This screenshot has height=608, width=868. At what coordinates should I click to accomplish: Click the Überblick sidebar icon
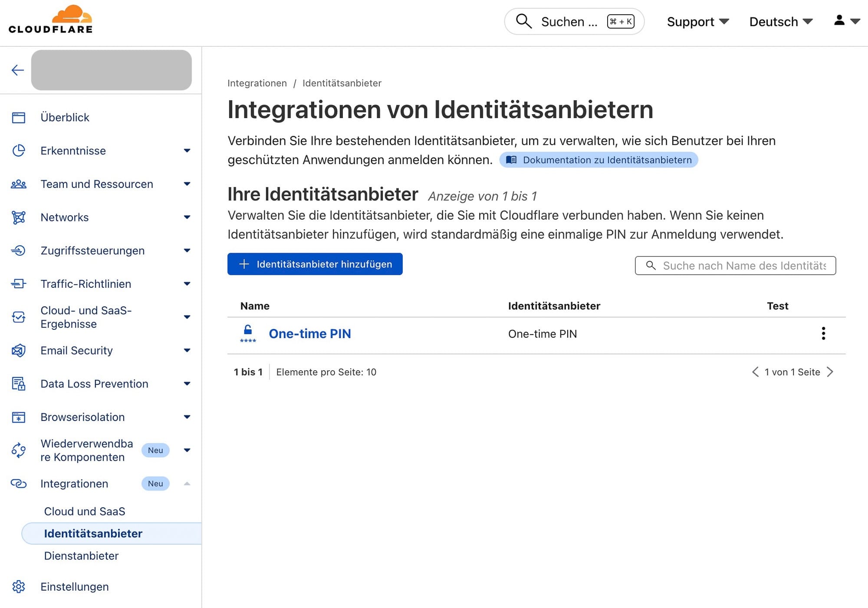coord(18,117)
